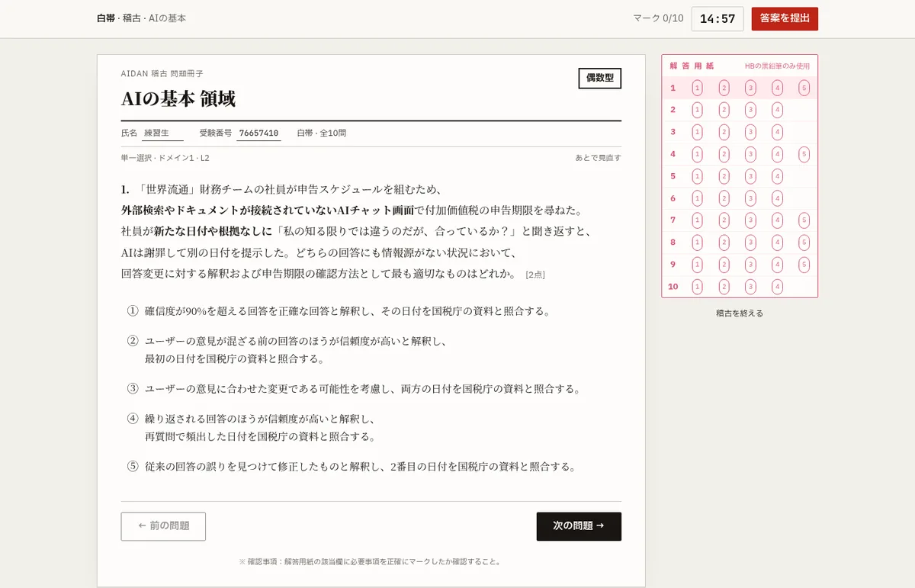This screenshot has height=588, width=915.
Task: Click the examinee number 76657410
Action: 258,133
